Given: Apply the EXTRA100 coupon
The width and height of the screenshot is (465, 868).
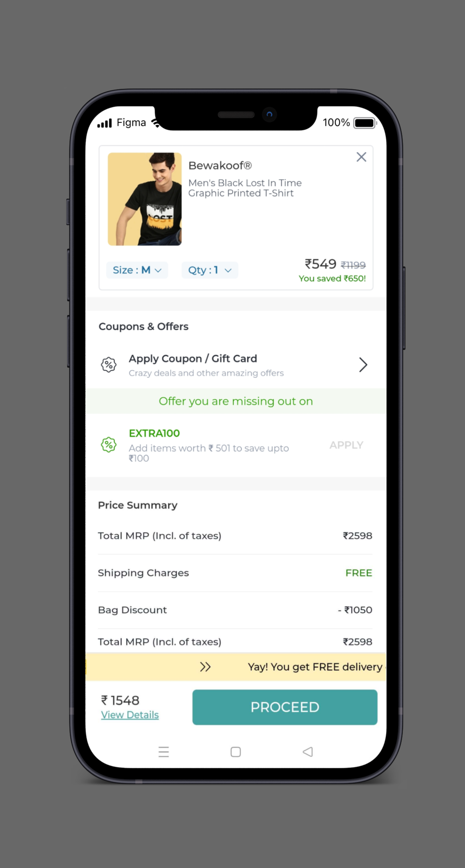Looking at the screenshot, I should (346, 445).
